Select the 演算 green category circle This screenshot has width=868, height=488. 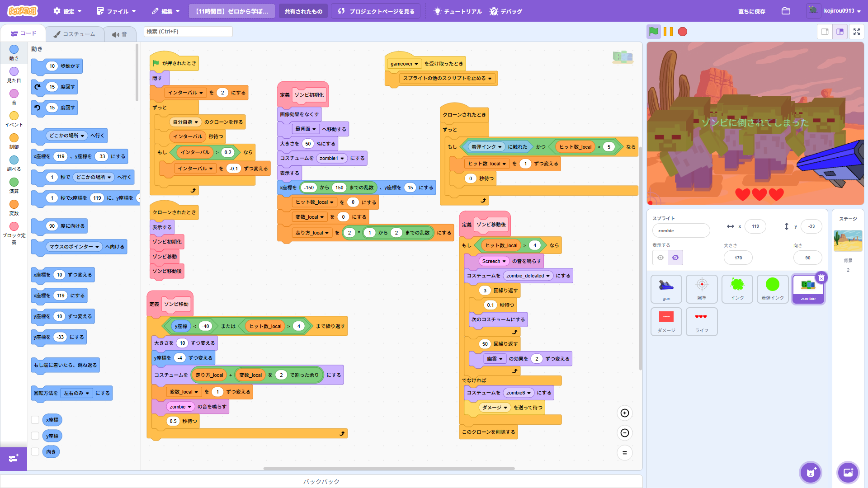pos(14,182)
